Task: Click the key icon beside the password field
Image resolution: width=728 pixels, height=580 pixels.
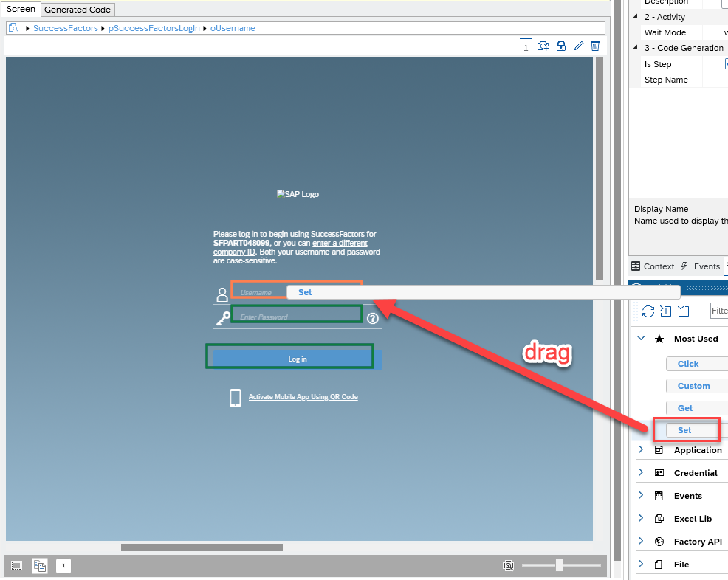Action: coord(223,318)
